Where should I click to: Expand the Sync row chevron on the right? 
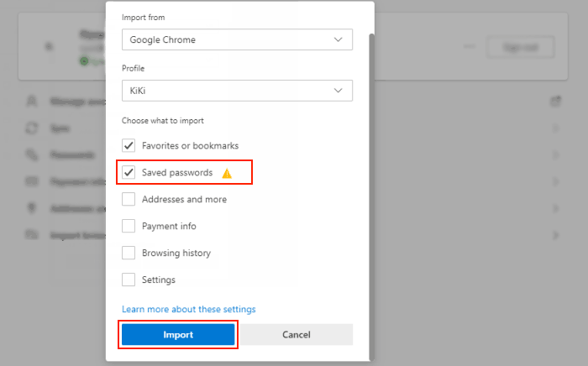[555, 128]
